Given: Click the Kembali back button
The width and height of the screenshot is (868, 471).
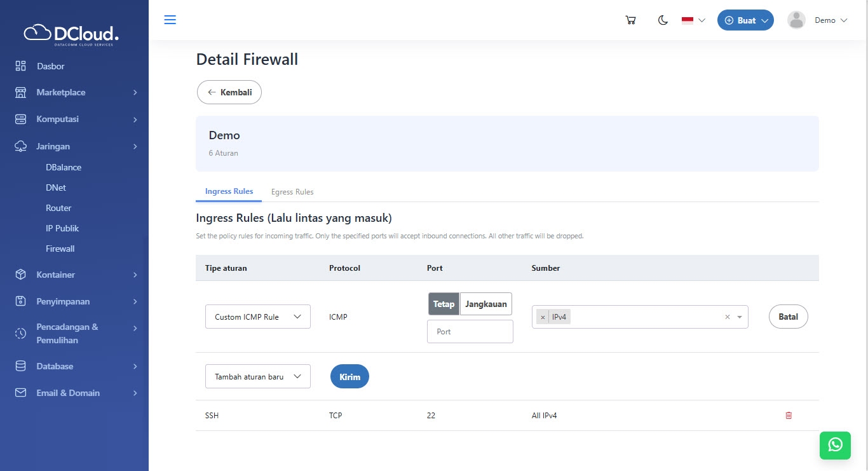Looking at the screenshot, I should 229,92.
